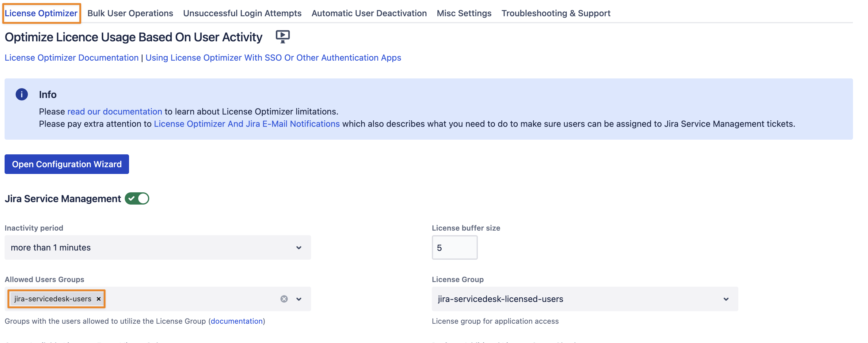The image size is (868, 343).
Task: Click Open Configuration Wizard button
Action: [x=67, y=164]
